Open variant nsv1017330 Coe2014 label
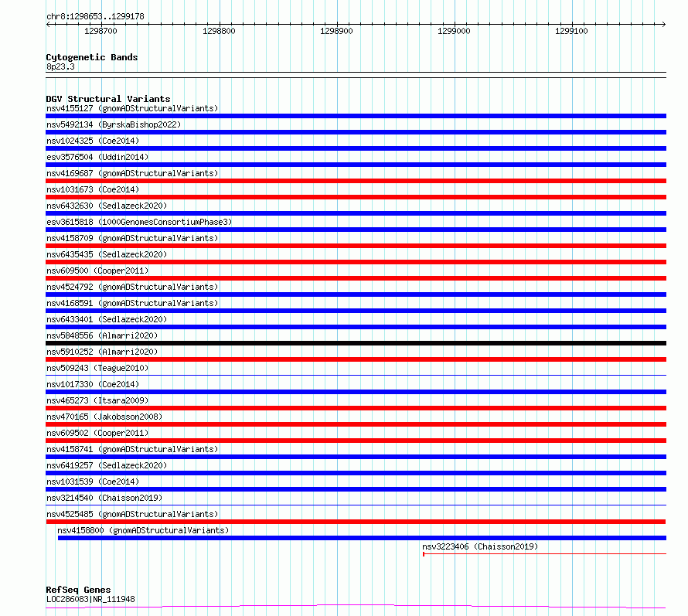 (x=93, y=384)
